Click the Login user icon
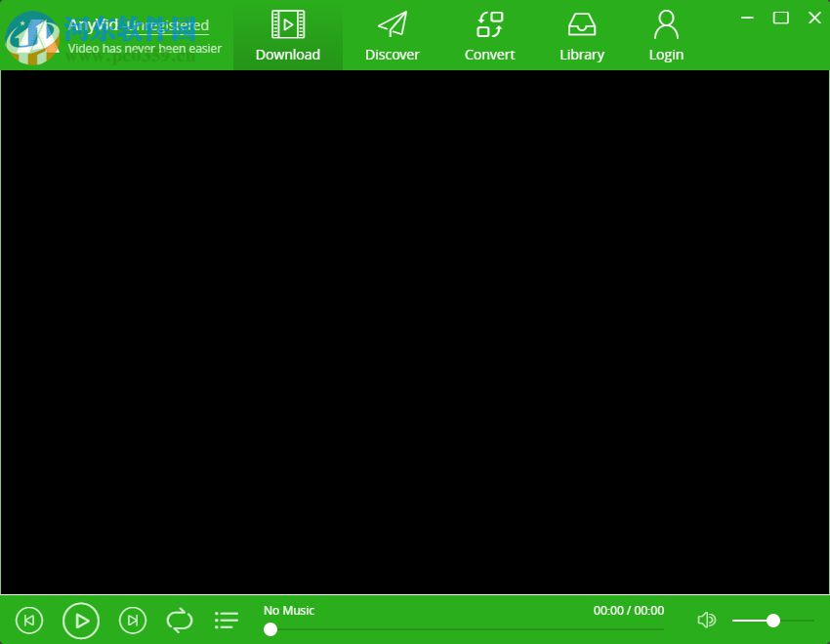830x644 pixels. pos(665,23)
